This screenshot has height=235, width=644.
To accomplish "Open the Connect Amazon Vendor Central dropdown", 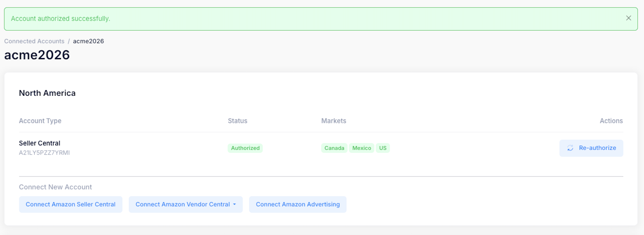I will point(183,204).
